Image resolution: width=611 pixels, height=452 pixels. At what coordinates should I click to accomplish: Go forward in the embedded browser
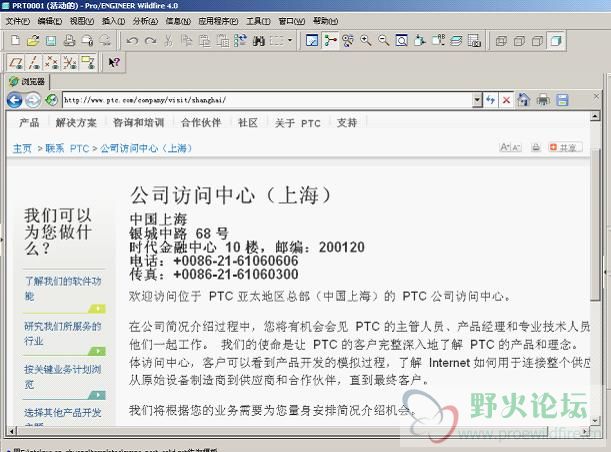(33, 100)
